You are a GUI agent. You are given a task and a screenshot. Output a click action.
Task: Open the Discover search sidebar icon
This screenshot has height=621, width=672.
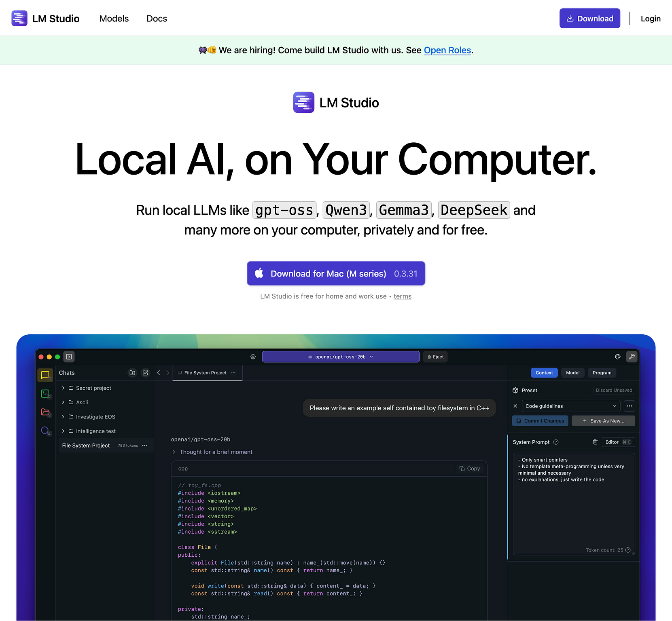(45, 431)
